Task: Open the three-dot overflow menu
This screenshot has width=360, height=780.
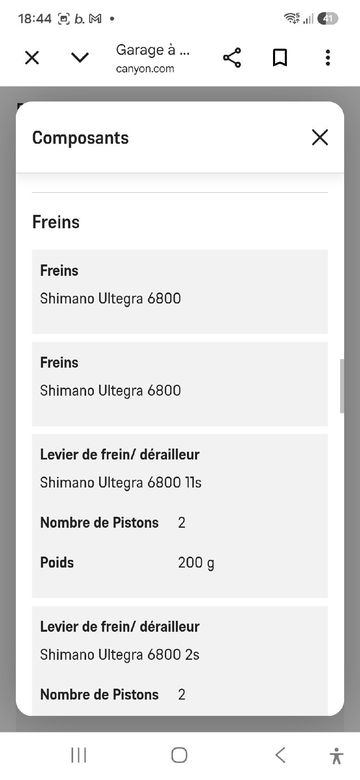Action: (x=328, y=58)
